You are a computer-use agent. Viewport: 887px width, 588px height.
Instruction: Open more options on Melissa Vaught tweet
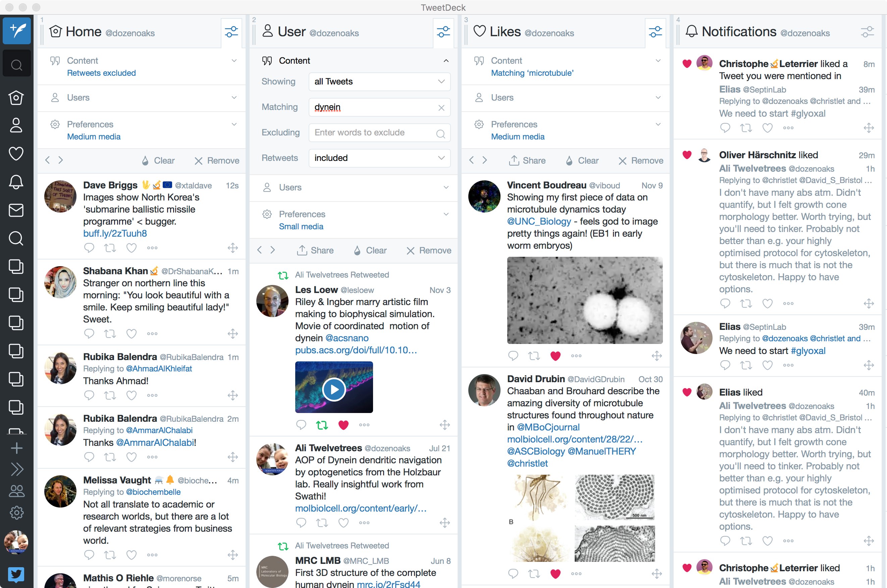click(152, 554)
